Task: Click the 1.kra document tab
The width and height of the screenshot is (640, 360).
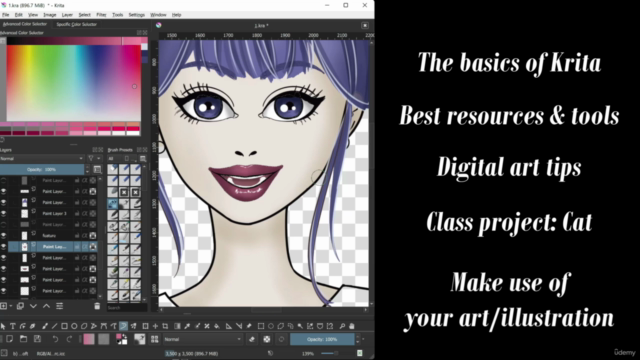Action: 261,25
